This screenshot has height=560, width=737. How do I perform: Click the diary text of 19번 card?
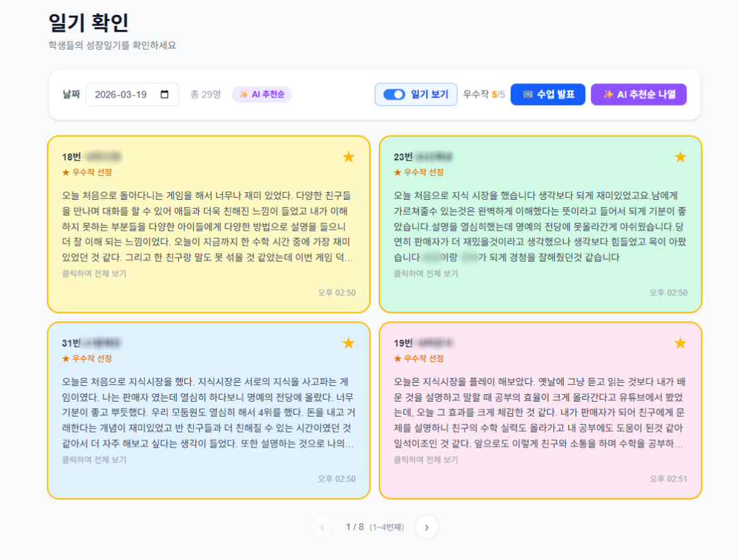[x=540, y=413]
